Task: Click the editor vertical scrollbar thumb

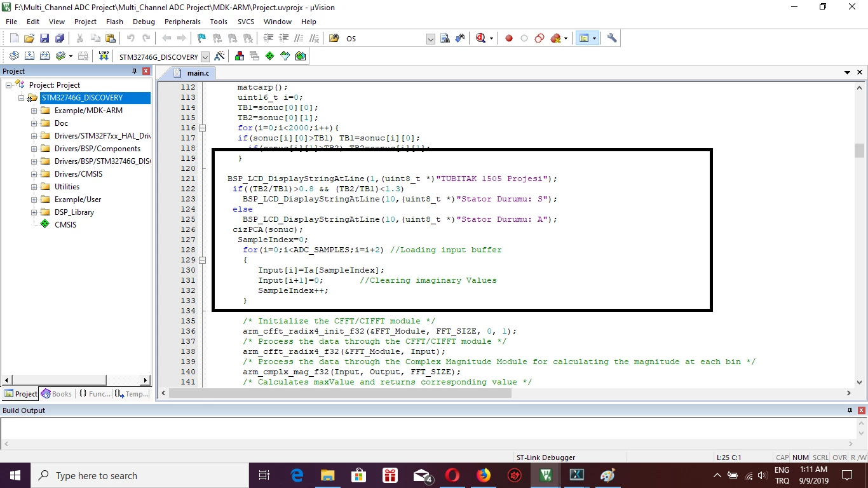Action: tap(860, 151)
